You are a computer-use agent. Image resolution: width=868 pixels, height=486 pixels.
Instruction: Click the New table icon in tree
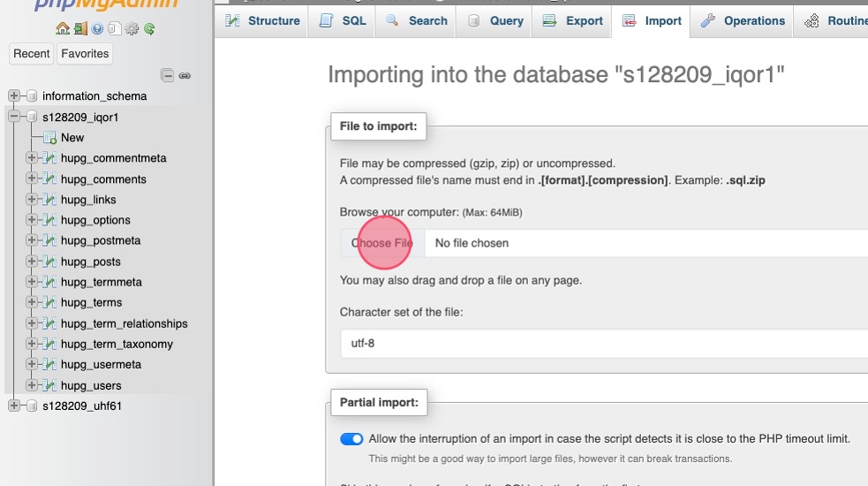pyautogui.click(x=49, y=138)
